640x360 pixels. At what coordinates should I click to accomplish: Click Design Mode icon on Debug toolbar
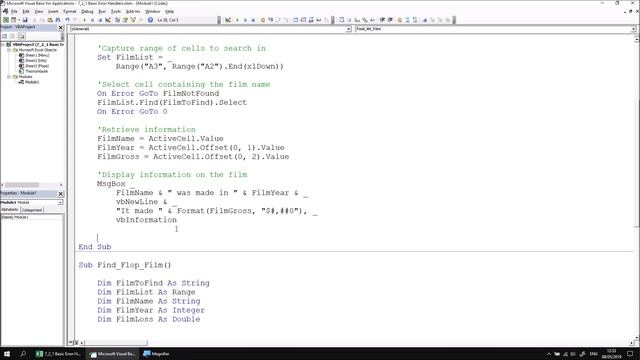[228, 20]
